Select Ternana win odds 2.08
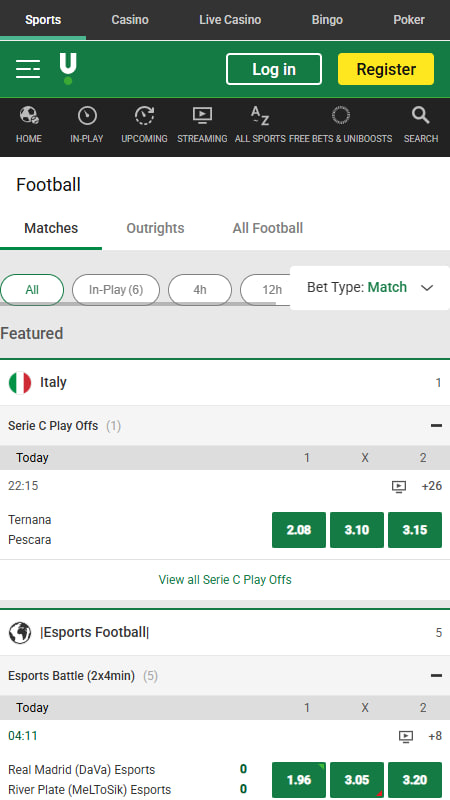 (x=299, y=530)
